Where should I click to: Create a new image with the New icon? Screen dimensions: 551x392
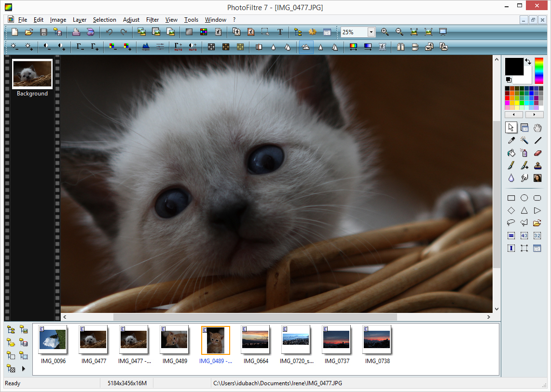tap(15, 32)
